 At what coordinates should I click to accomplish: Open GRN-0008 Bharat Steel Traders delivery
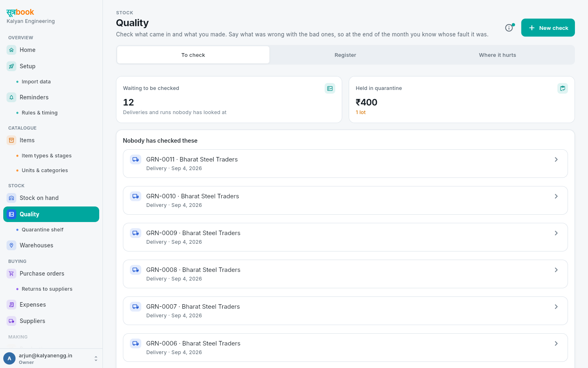click(x=345, y=274)
